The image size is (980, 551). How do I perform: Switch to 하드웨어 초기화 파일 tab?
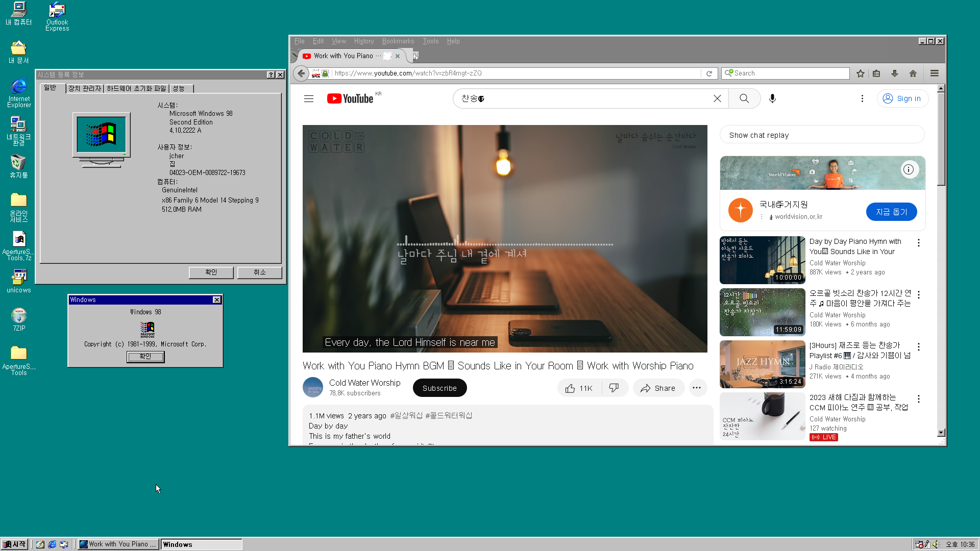(x=136, y=89)
